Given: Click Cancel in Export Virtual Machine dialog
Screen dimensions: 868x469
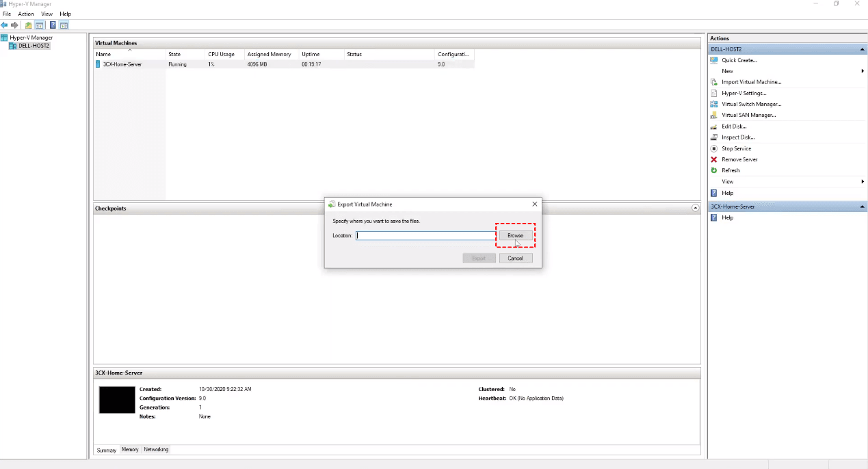Looking at the screenshot, I should (x=515, y=258).
